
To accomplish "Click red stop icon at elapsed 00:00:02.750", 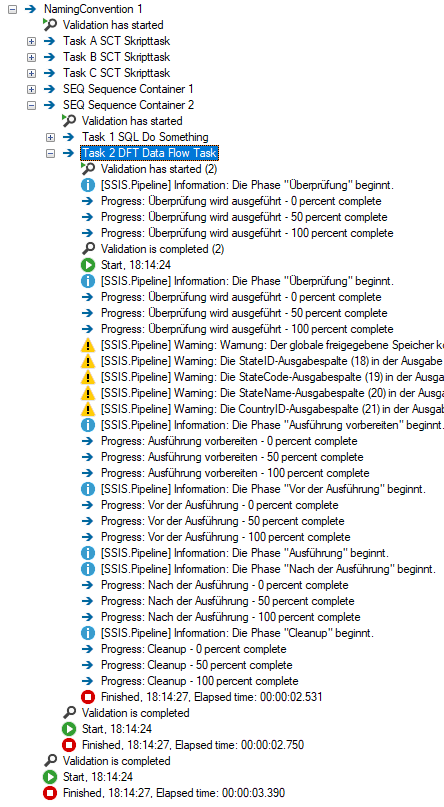I will (69, 745).
